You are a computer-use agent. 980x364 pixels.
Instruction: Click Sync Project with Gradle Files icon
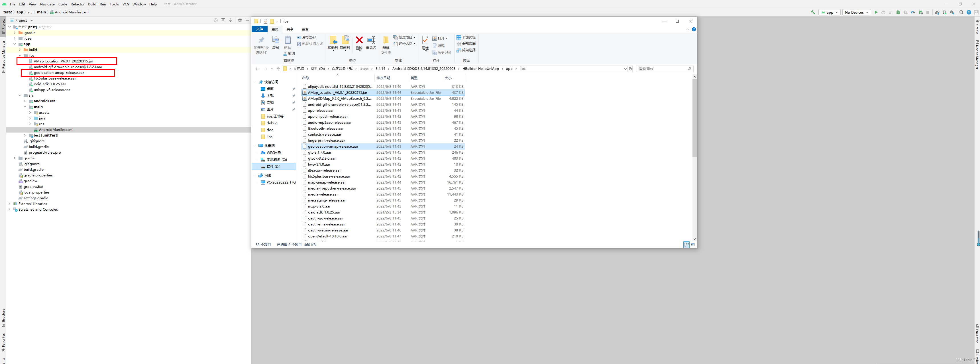(937, 12)
